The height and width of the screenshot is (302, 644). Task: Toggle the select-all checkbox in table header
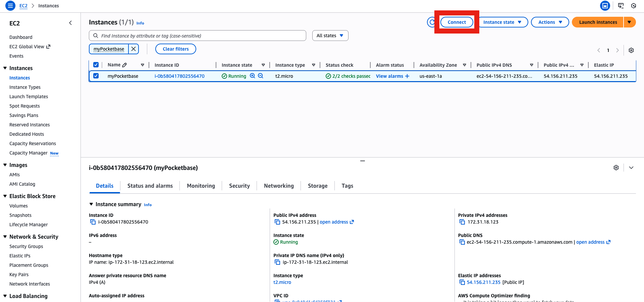[x=96, y=65]
